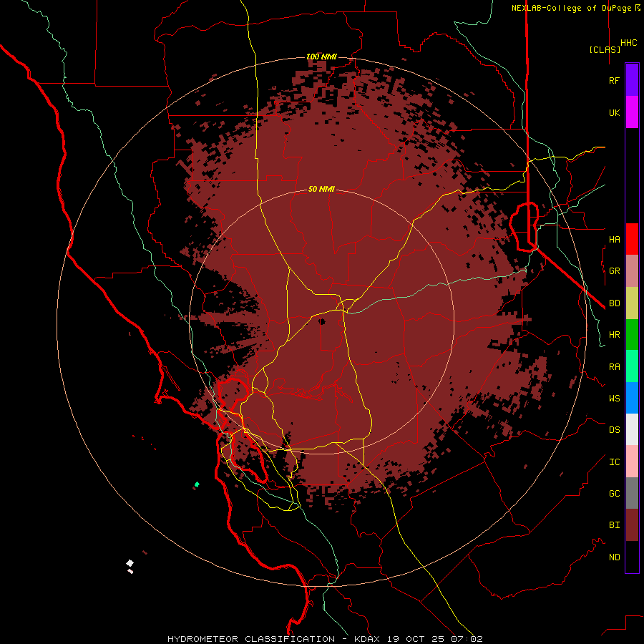Select the GR dusty pink legend swatch
This screenshot has height=644, width=644.
pos(632,271)
